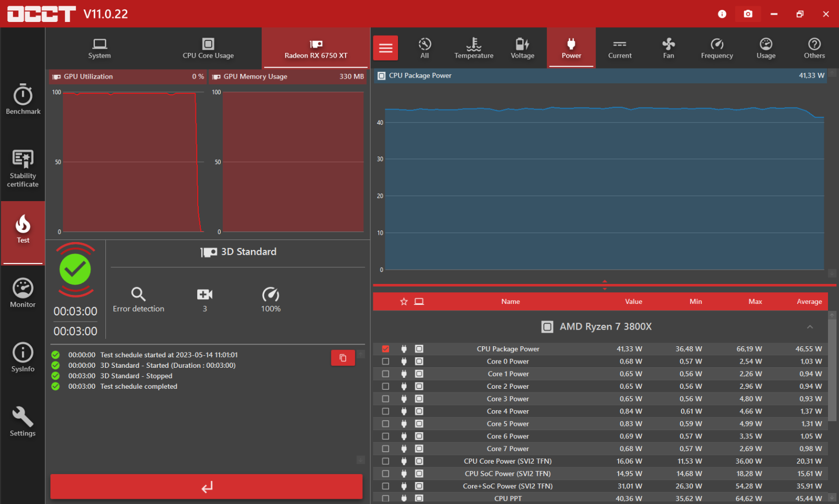Take a screenshot with camera icon
Screen dimensions: 839x504
click(748, 14)
